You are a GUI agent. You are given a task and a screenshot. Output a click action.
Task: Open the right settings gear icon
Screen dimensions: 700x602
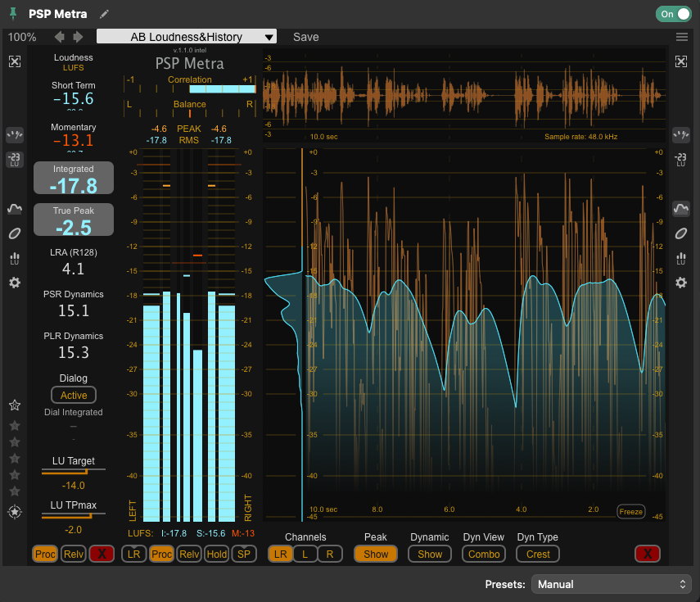pos(681,283)
